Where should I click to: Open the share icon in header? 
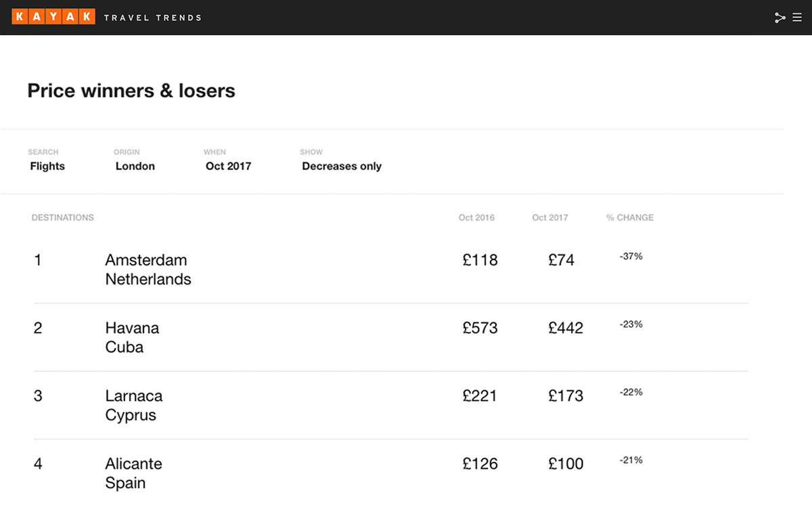coord(780,18)
